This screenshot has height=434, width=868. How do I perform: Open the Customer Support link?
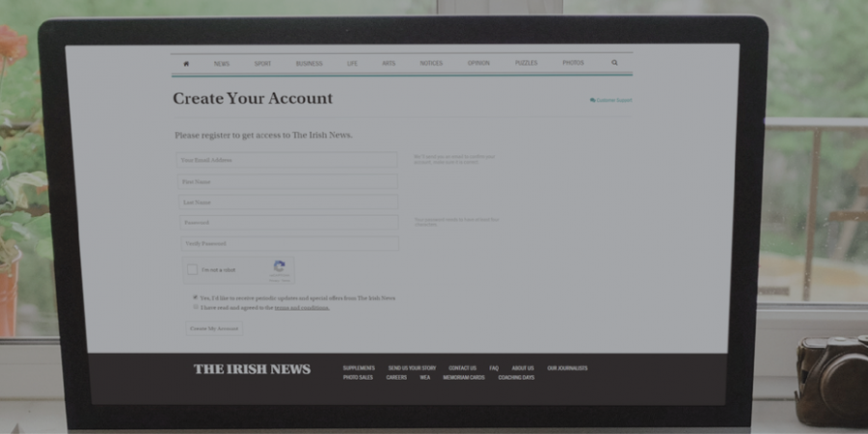pyautogui.click(x=611, y=100)
